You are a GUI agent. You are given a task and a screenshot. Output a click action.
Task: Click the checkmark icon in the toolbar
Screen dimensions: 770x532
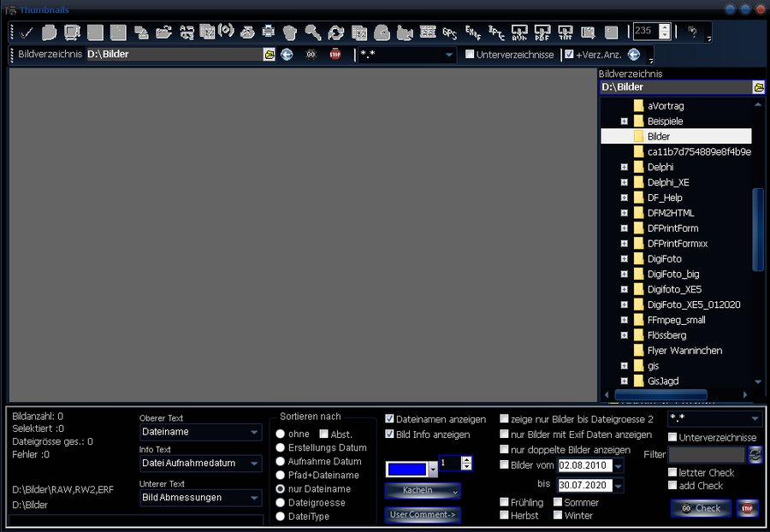[x=27, y=33]
